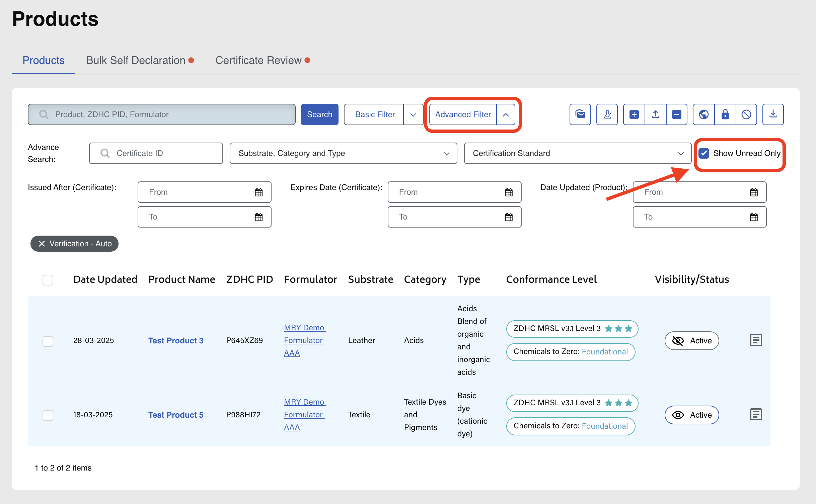Screen dimensions: 816x504
Task: Click Issued After From date field
Action: (x=204, y=192)
